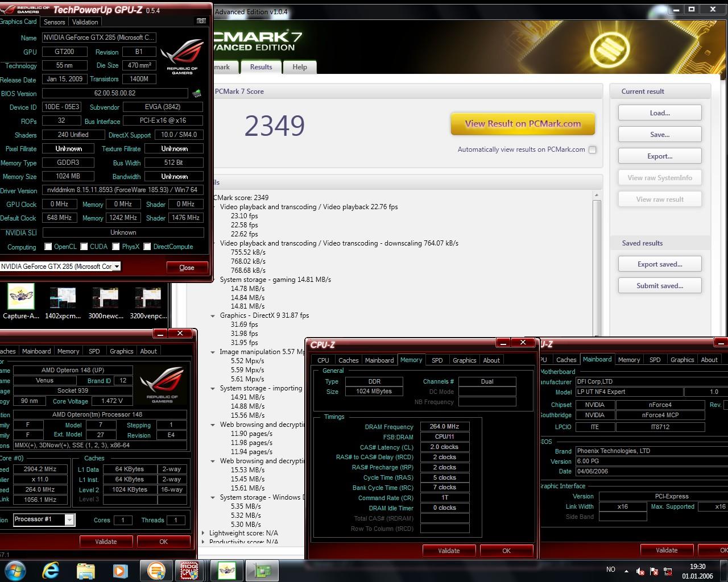Image resolution: width=728 pixels, height=582 pixels.
Task: Click the muted volume tray icon
Action: click(640, 571)
